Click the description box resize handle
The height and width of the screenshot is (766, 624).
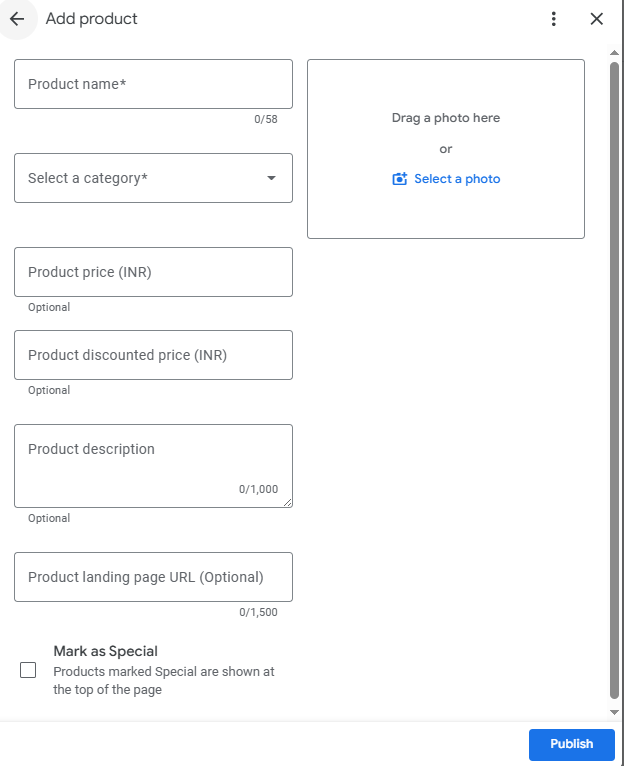click(288, 503)
